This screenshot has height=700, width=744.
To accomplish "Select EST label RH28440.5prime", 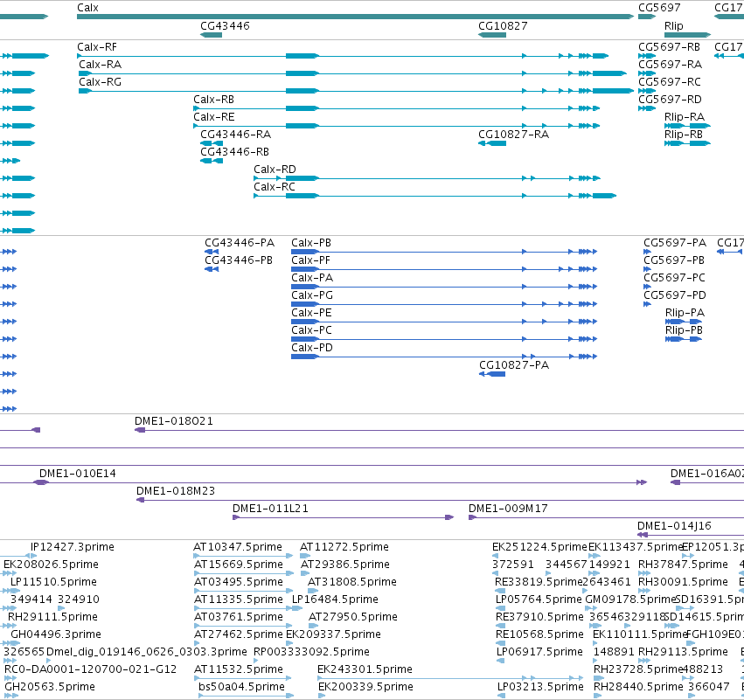I will pyautogui.click(x=639, y=687).
